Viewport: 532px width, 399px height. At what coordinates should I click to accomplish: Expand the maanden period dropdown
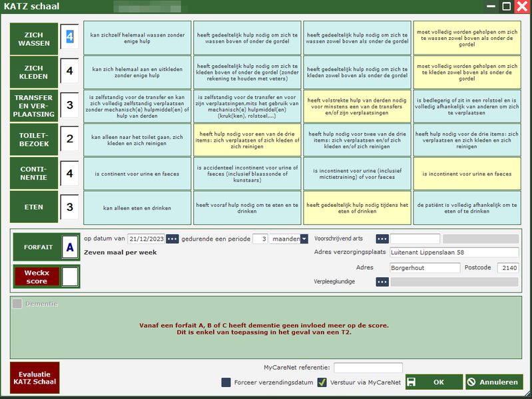(x=304, y=239)
